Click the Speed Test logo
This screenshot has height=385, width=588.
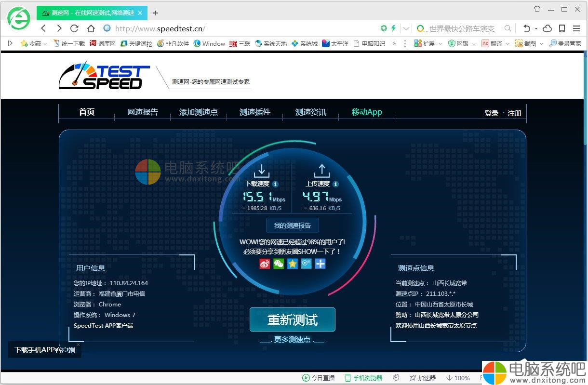pyautogui.click(x=104, y=76)
